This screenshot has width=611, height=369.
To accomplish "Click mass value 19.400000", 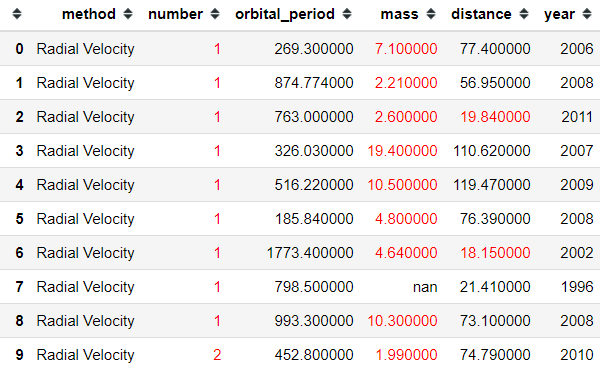I will 402,150.
